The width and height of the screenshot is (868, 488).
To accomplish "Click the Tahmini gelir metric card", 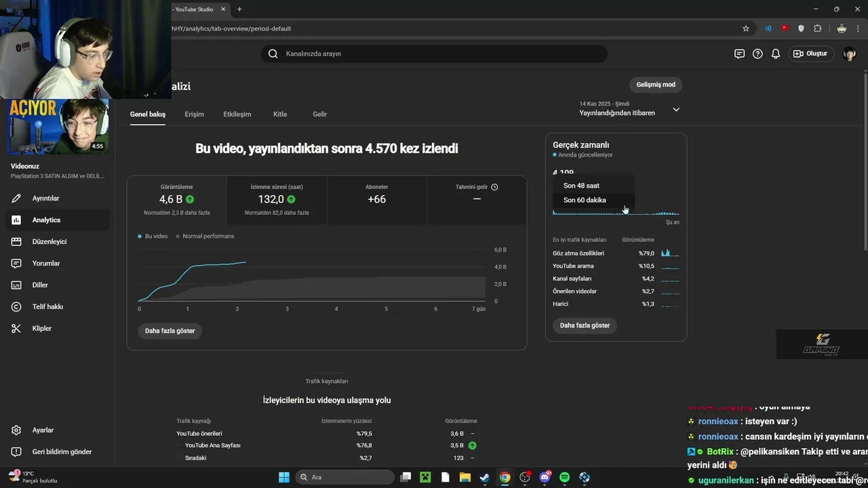I will tap(477, 200).
